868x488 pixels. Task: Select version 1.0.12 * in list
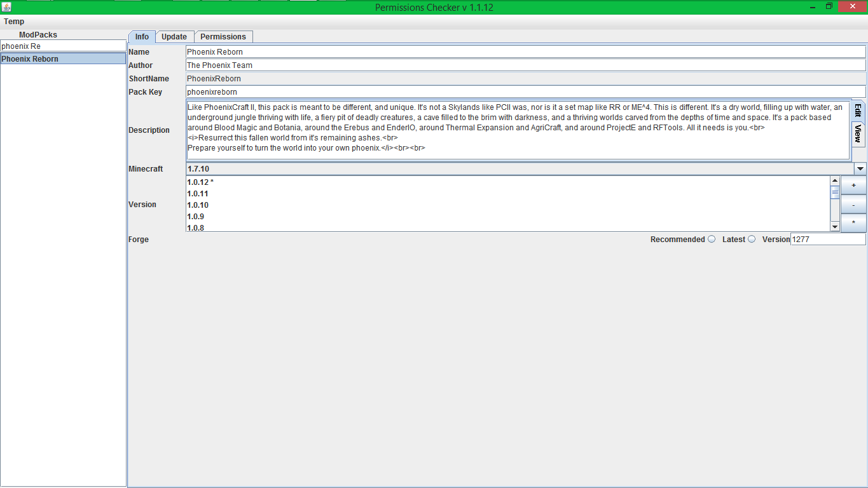[x=507, y=182]
